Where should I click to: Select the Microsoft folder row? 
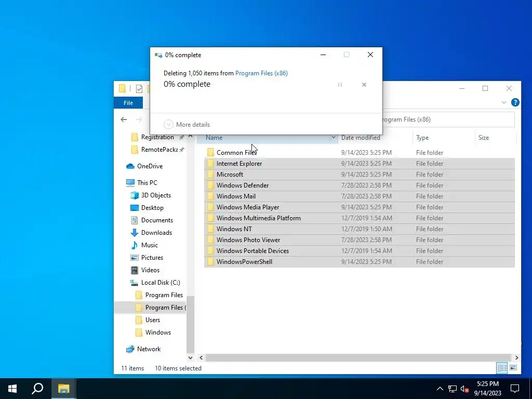[x=360, y=175]
